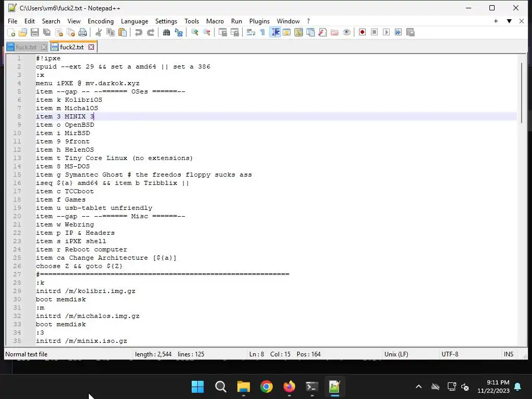
Task: Open the Search menu
Action: tap(51, 21)
